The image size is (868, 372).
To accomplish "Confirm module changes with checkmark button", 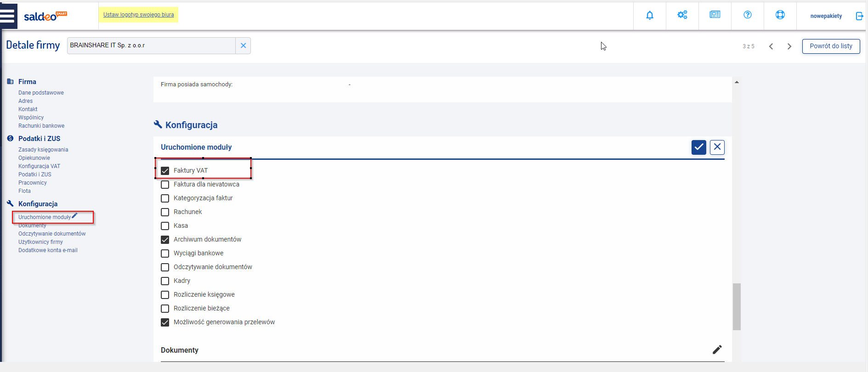I will tap(699, 147).
